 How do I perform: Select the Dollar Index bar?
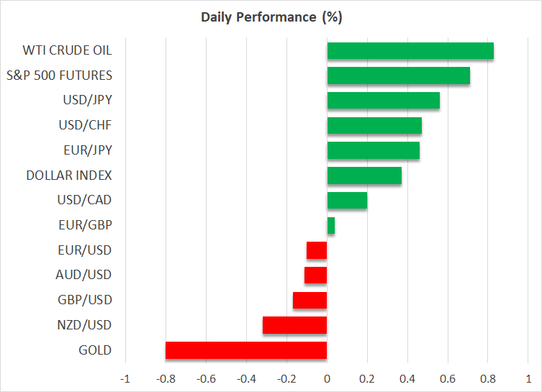pos(364,176)
